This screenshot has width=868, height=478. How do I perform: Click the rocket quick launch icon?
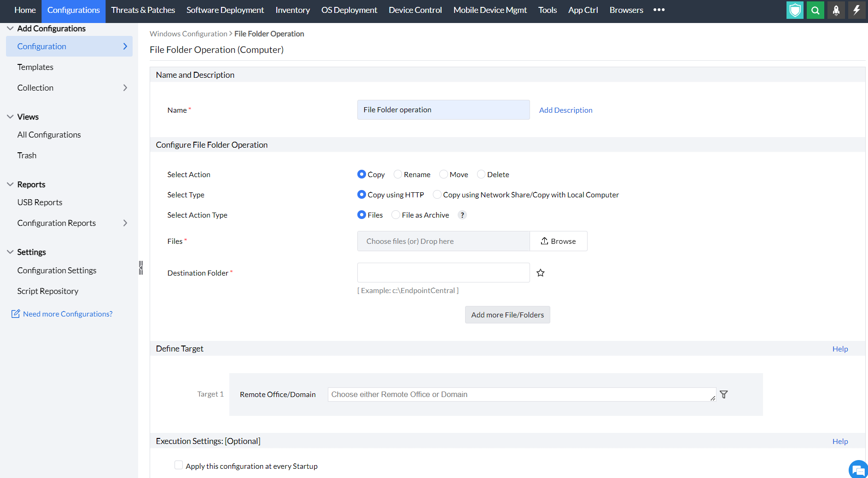point(836,10)
